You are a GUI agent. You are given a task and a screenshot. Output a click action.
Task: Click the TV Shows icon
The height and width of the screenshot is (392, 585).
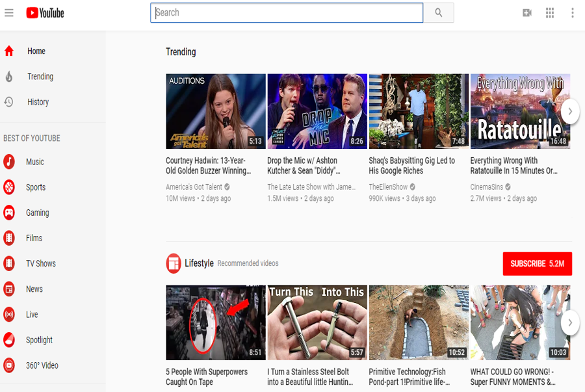coord(9,263)
